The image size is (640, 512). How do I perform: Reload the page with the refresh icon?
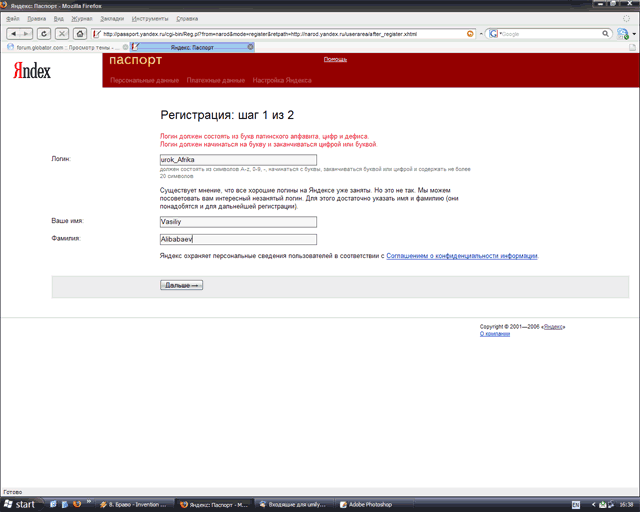[44, 34]
